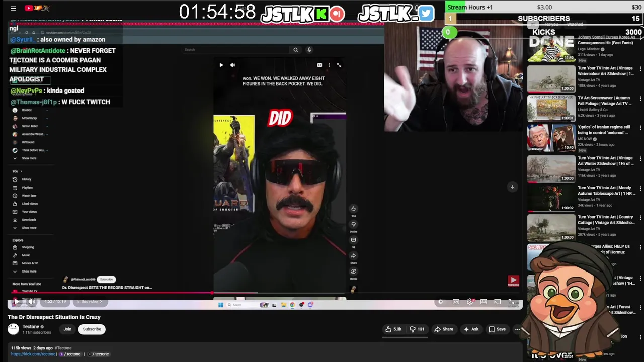Save the video to a playlist
The image size is (644, 362).
pos(497,329)
